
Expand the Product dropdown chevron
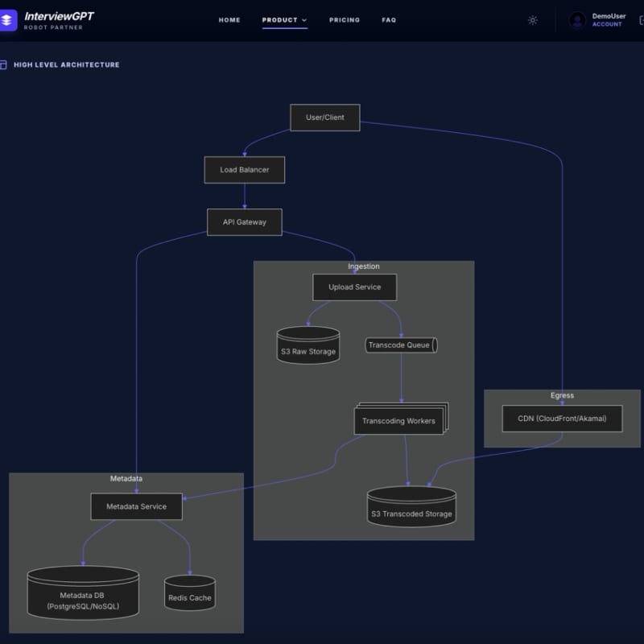pos(304,20)
